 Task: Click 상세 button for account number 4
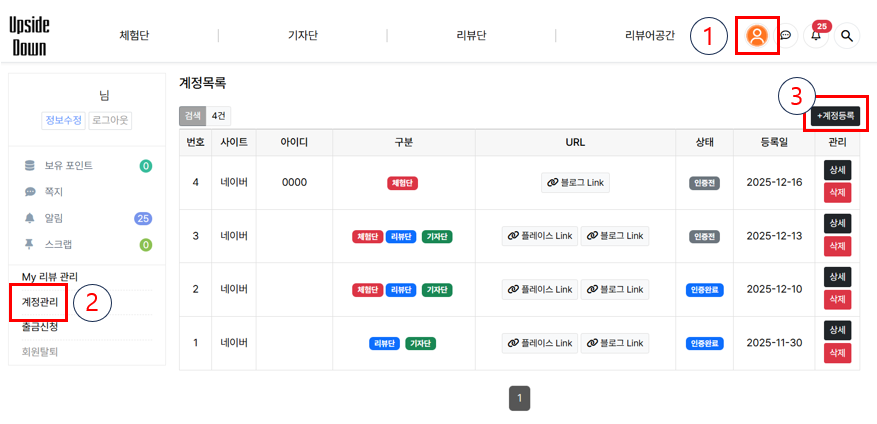[837, 170]
